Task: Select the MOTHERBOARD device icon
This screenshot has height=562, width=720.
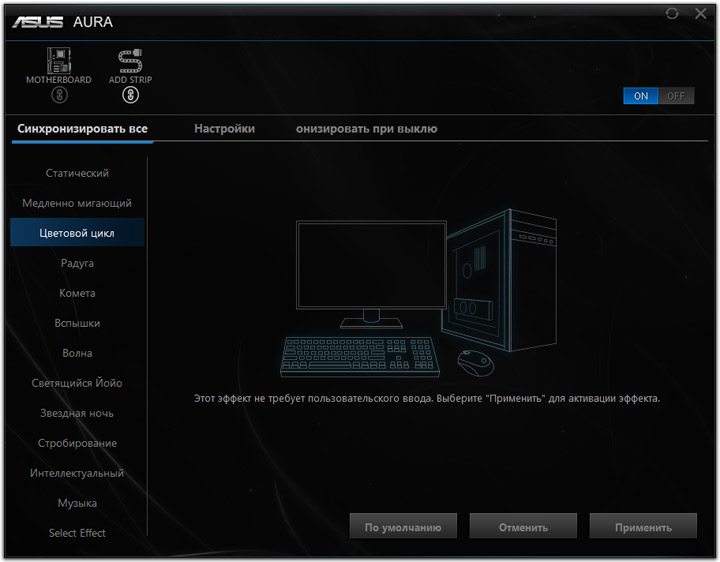Action: 59,60
